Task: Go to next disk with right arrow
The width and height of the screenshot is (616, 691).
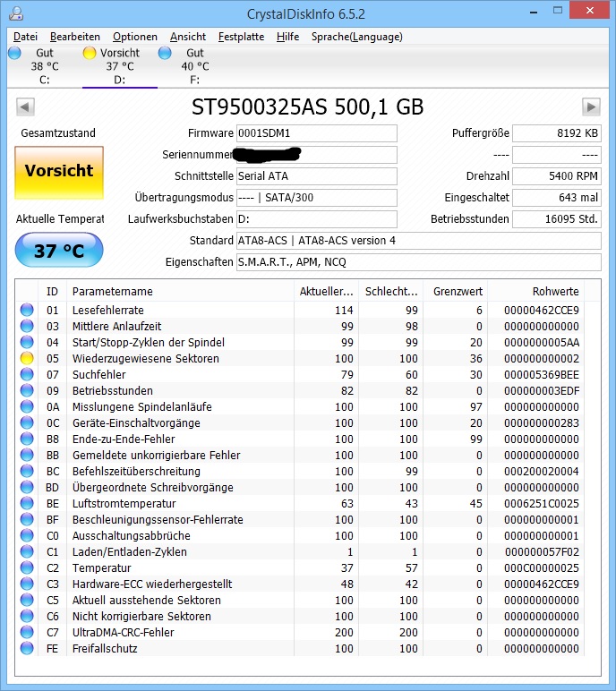Action: point(591,107)
